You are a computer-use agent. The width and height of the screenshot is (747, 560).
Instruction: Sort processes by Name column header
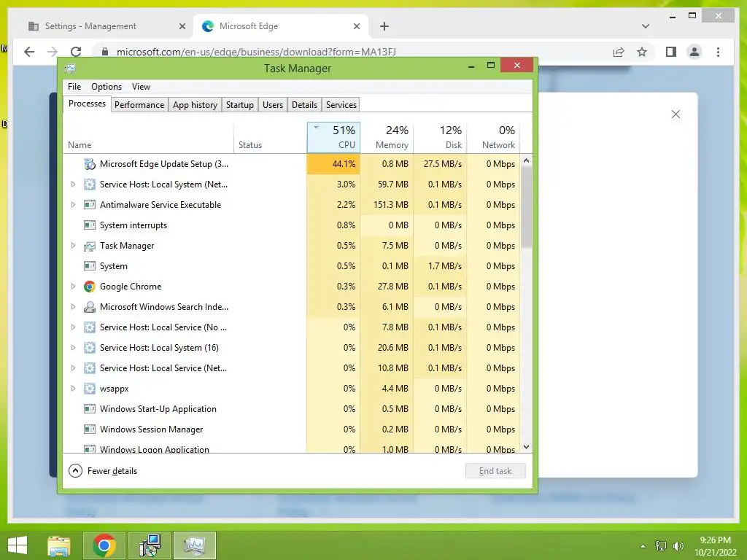tap(148, 138)
